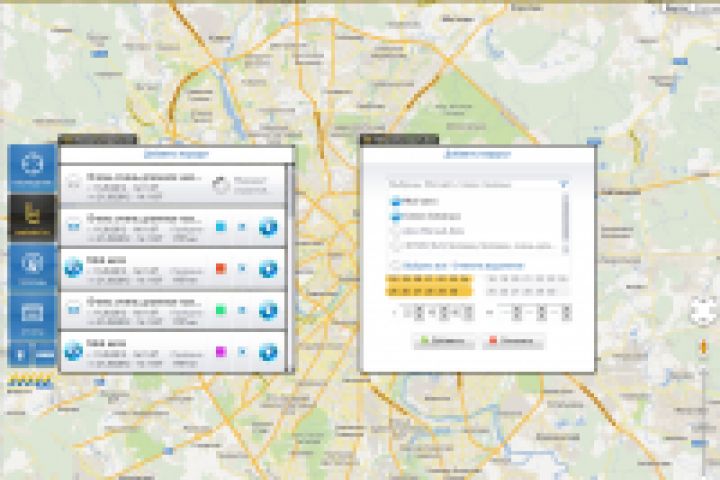
Task: Click the map pan compass control
Action: 703,311
